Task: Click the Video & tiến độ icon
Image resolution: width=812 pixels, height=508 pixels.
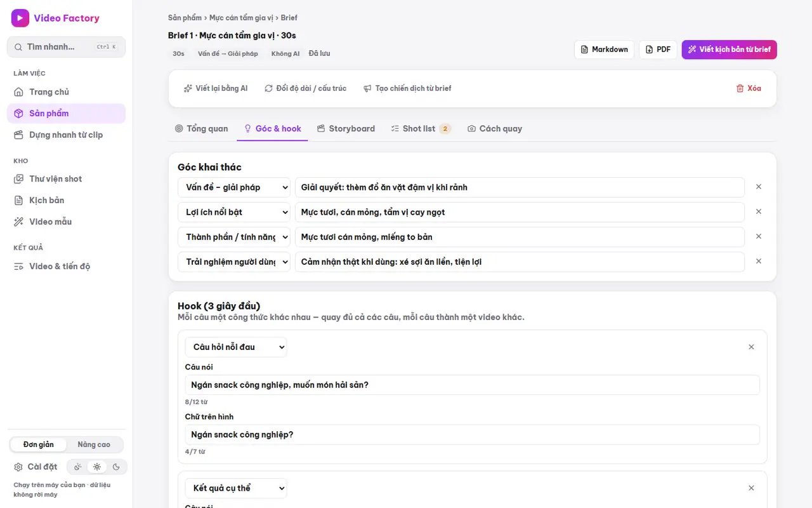Action: pos(19,267)
